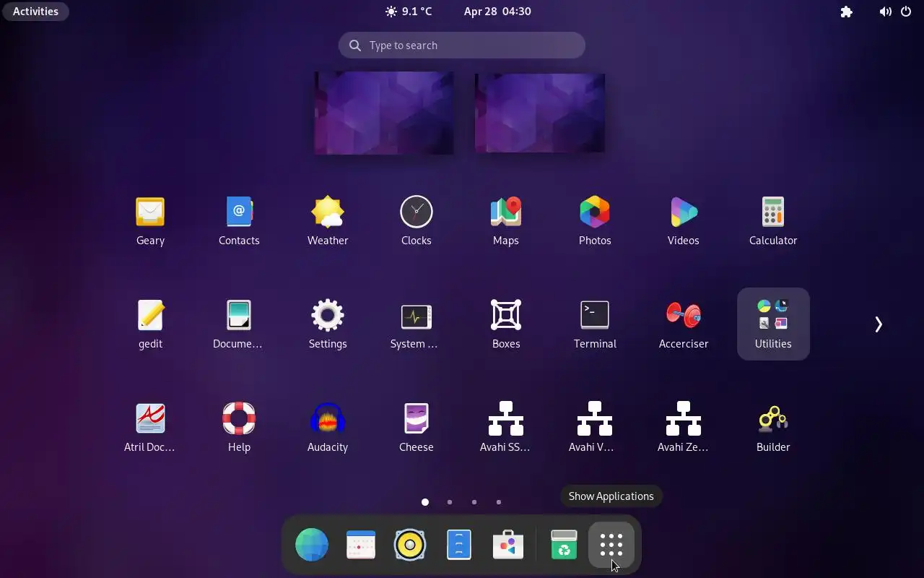The width and height of the screenshot is (924, 578).
Task: Launch Avahi SSH Server Browser
Action: click(506, 428)
